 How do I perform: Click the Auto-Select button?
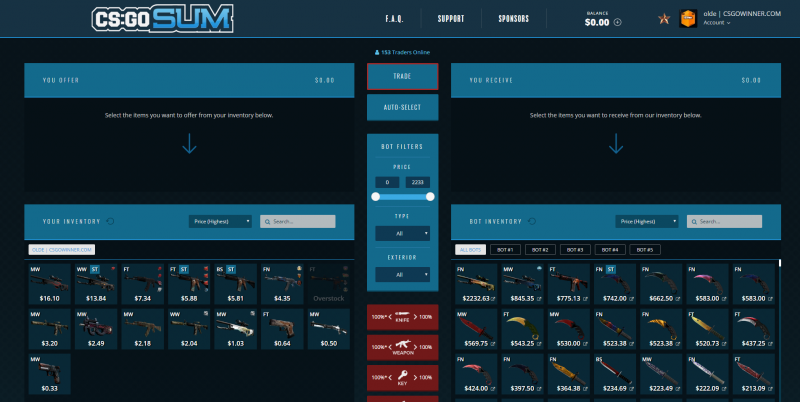[402, 108]
